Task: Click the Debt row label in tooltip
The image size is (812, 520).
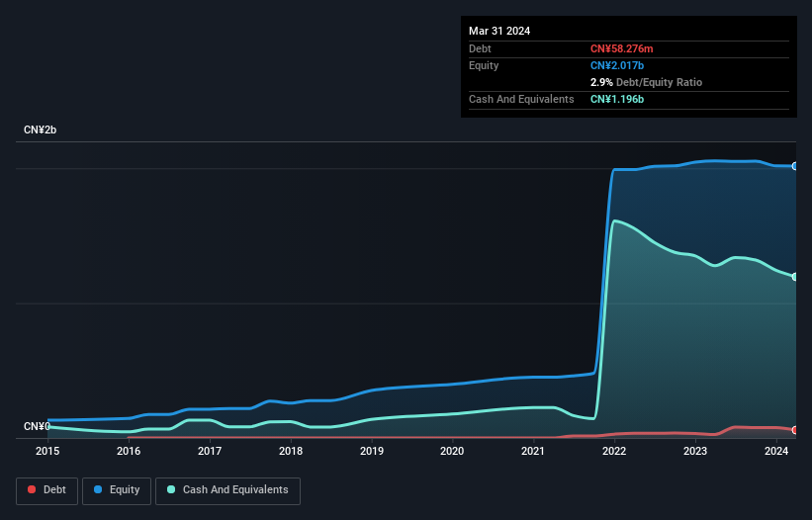Action: (x=480, y=48)
